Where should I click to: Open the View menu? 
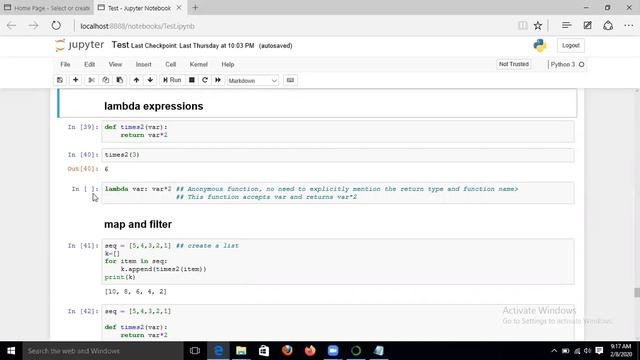tap(116, 64)
